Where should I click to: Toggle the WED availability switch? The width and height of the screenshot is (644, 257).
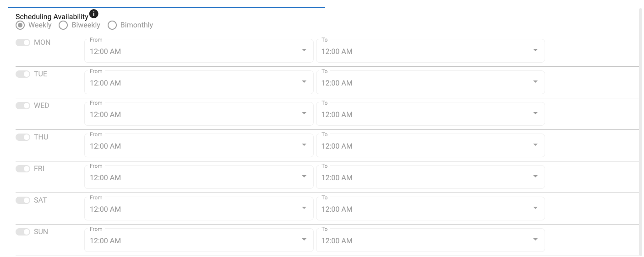(22, 106)
